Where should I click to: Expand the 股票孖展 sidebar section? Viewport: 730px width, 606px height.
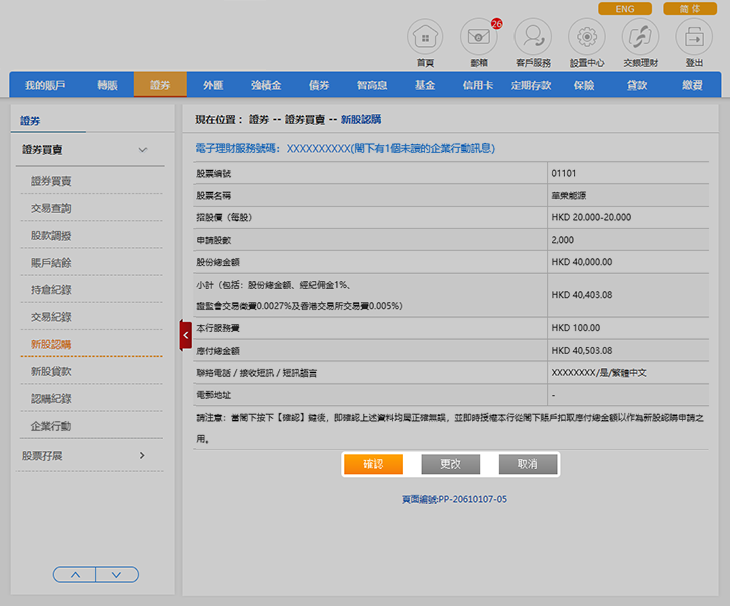pos(142,456)
